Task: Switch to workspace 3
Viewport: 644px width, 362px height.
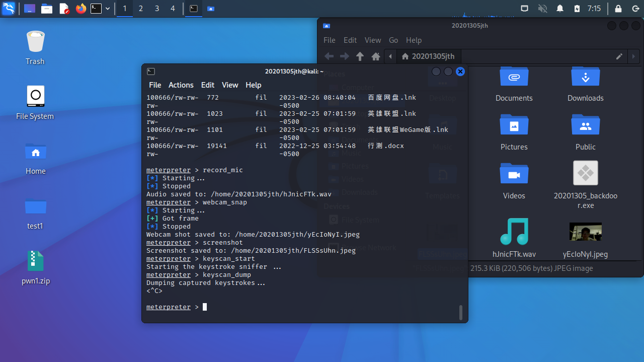Action: point(157,9)
